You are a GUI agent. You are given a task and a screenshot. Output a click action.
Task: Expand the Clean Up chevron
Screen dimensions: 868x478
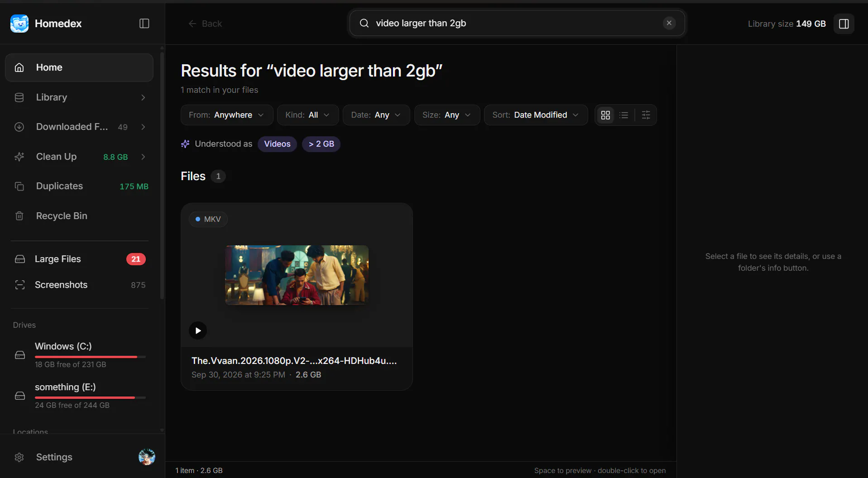point(143,157)
